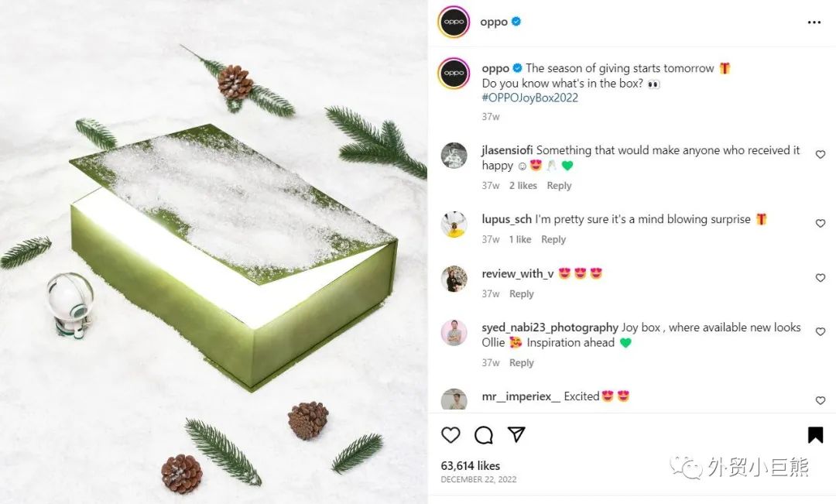
Task: Open the #OPPOJoyBox2022 hashtag
Action: click(530, 98)
